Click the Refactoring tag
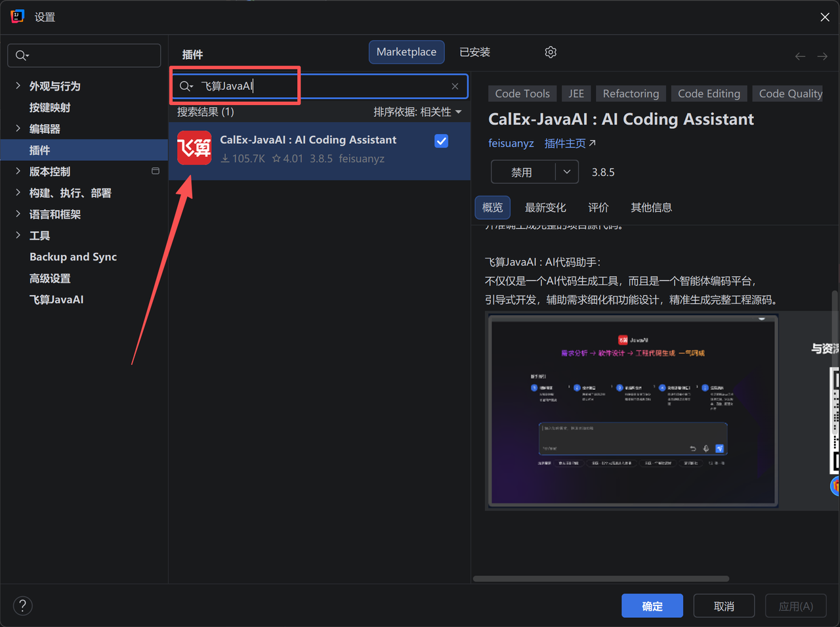Screen dimensions: 840x627 (x=631, y=94)
